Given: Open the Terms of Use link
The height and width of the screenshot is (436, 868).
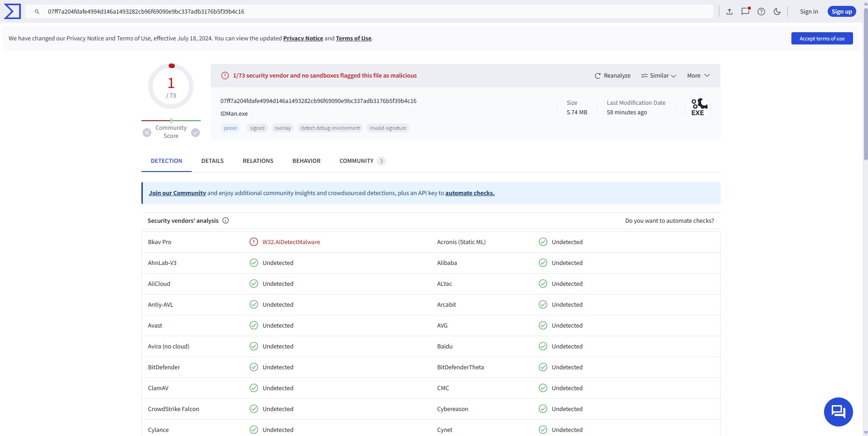Looking at the screenshot, I should click(x=354, y=39).
